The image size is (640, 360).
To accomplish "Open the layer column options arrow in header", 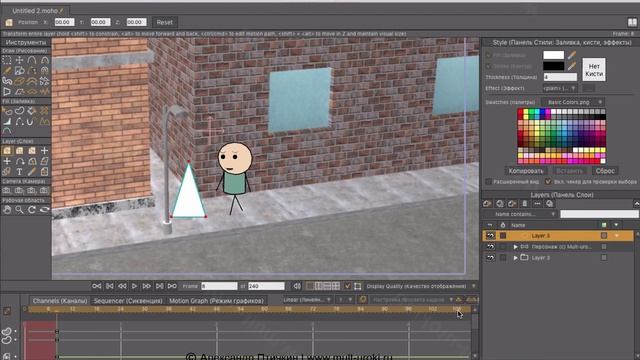I will (616, 225).
